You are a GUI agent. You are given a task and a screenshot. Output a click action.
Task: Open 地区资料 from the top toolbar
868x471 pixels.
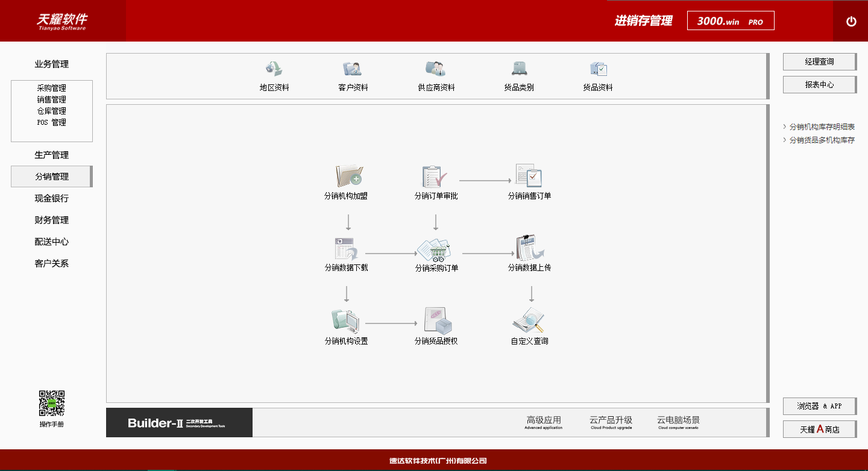click(274, 69)
